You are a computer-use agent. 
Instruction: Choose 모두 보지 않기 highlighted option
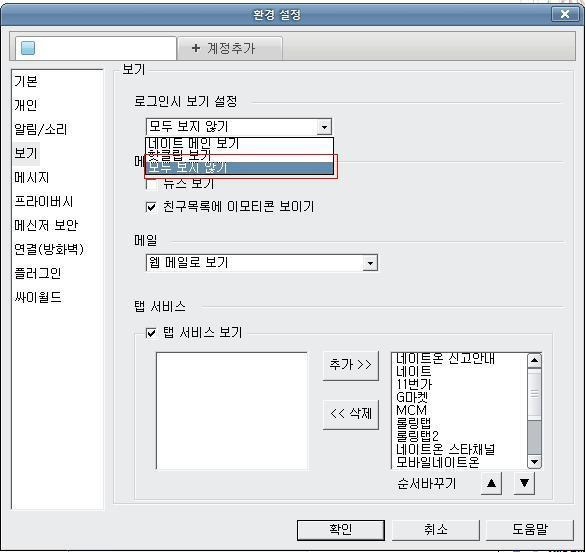(x=239, y=167)
